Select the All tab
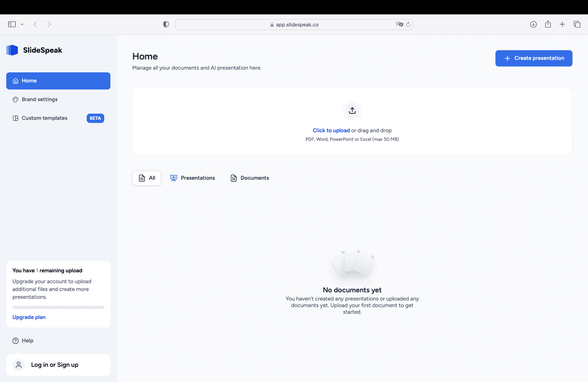 click(147, 178)
